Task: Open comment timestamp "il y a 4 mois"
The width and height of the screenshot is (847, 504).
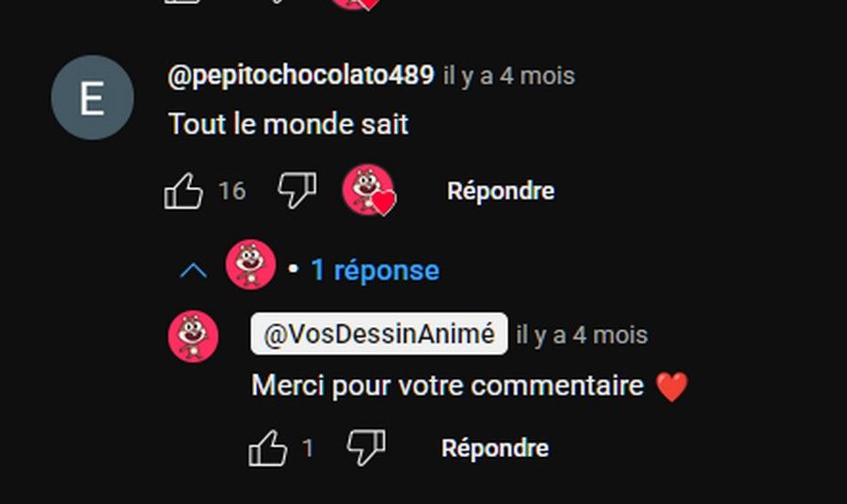Action: 509,76
